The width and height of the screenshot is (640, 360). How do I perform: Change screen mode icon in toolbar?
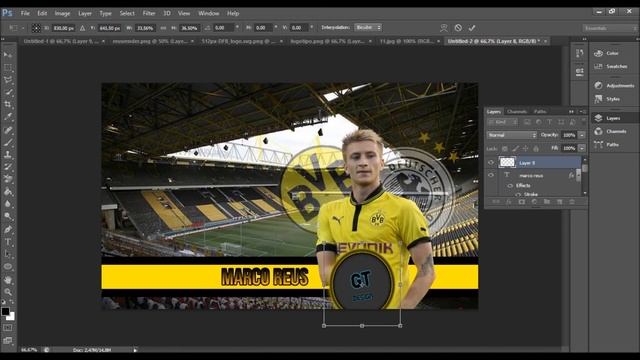coord(8,340)
